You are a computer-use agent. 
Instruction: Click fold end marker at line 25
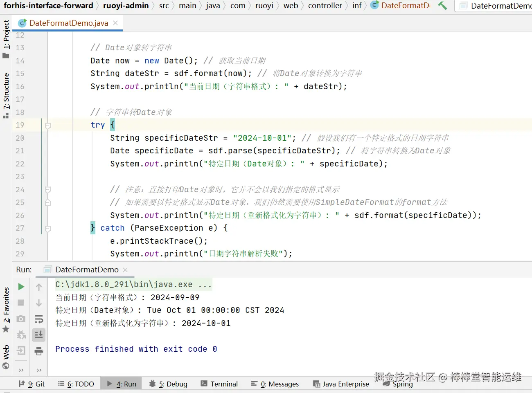pyautogui.click(x=48, y=202)
